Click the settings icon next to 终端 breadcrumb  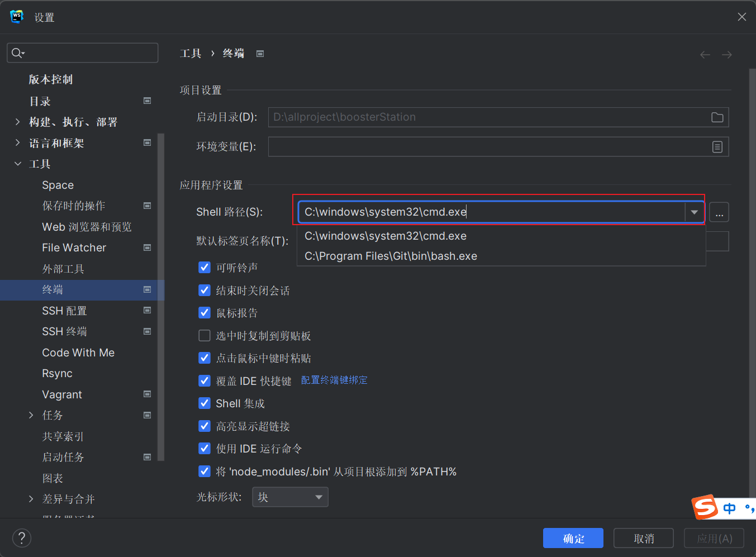click(x=260, y=53)
